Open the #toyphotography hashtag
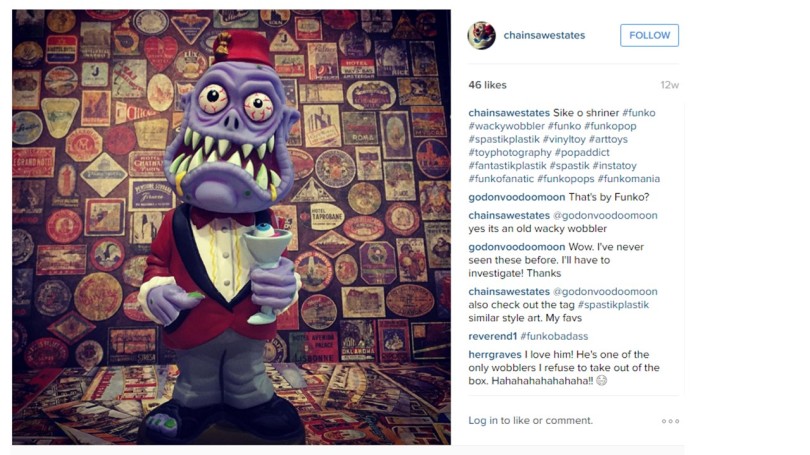 point(510,152)
